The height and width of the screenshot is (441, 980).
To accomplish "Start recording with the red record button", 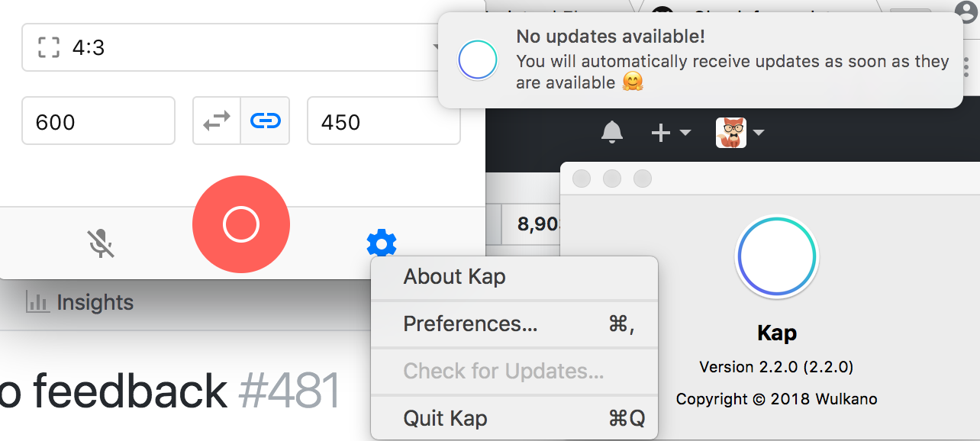I will click(x=241, y=224).
